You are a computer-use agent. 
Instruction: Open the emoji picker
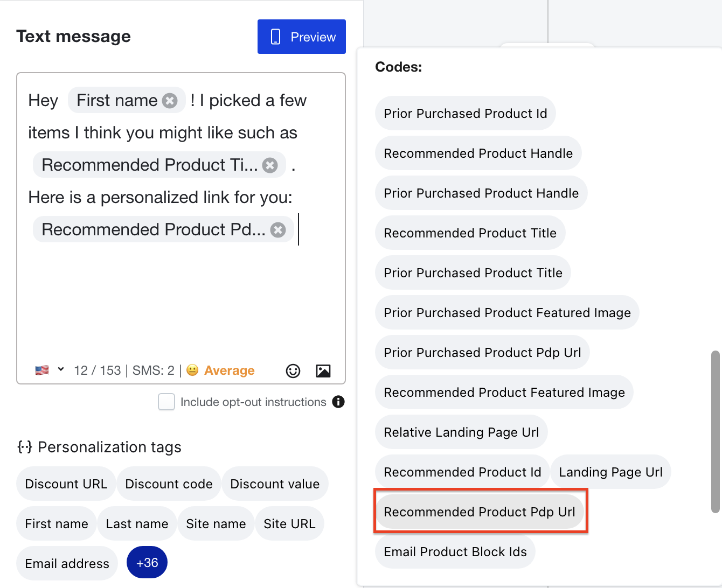coord(293,371)
